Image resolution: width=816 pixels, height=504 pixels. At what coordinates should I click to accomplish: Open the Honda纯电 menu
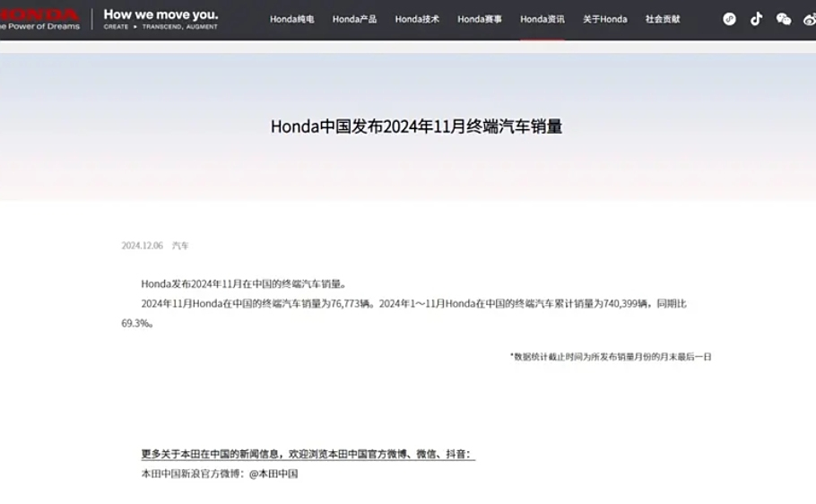click(x=292, y=19)
